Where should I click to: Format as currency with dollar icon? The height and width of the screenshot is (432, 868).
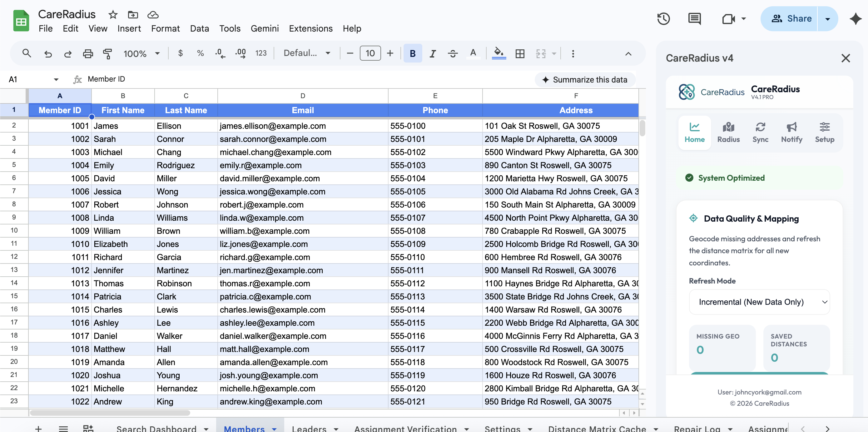181,53
